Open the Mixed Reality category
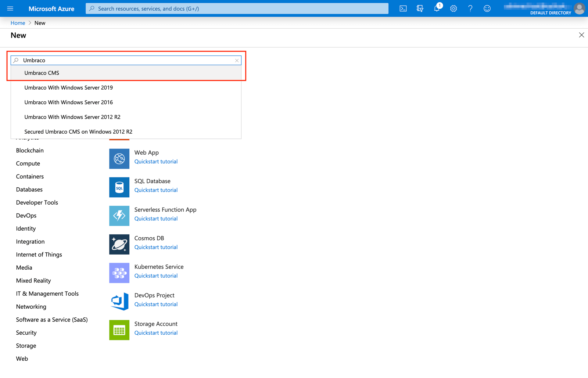The width and height of the screenshot is (588, 378). pos(33,281)
